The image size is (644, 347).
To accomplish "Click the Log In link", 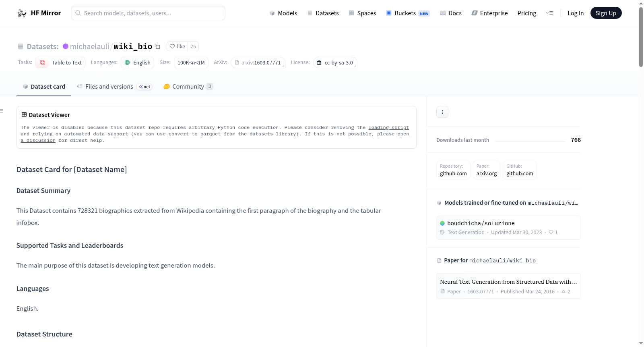I will (x=576, y=13).
